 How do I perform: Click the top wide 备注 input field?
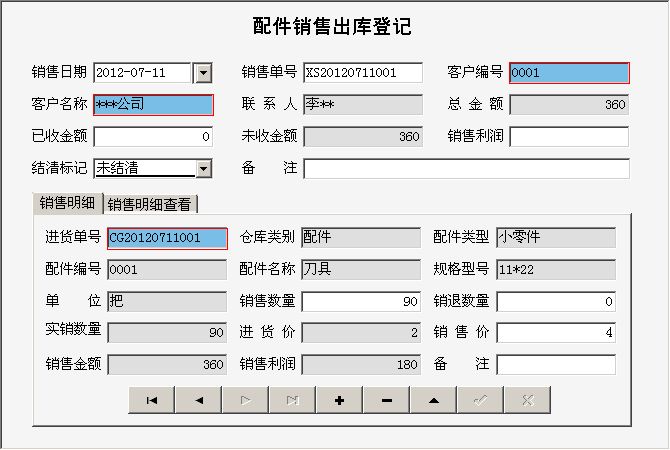click(x=467, y=168)
